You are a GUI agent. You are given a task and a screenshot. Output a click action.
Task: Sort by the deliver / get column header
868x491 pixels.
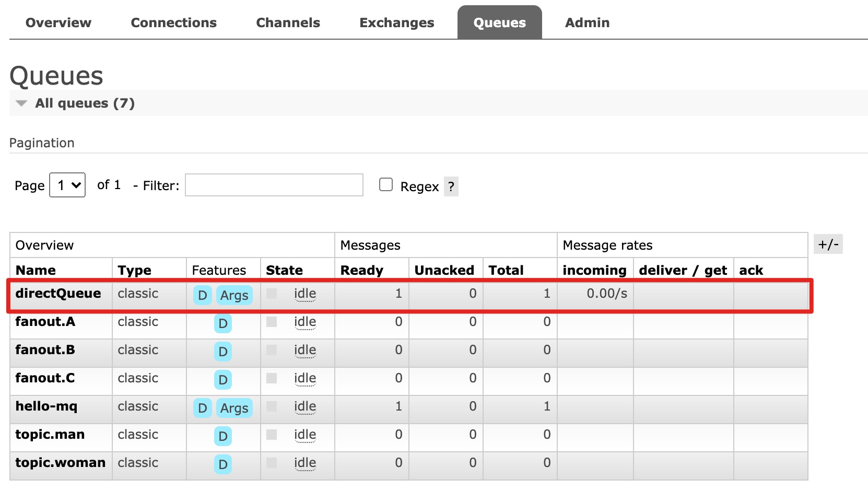point(683,270)
